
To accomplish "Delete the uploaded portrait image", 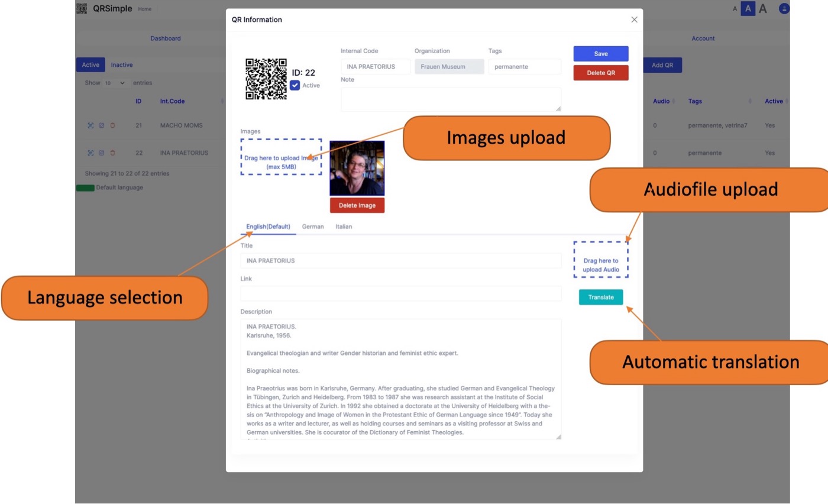I will tap(357, 205).
